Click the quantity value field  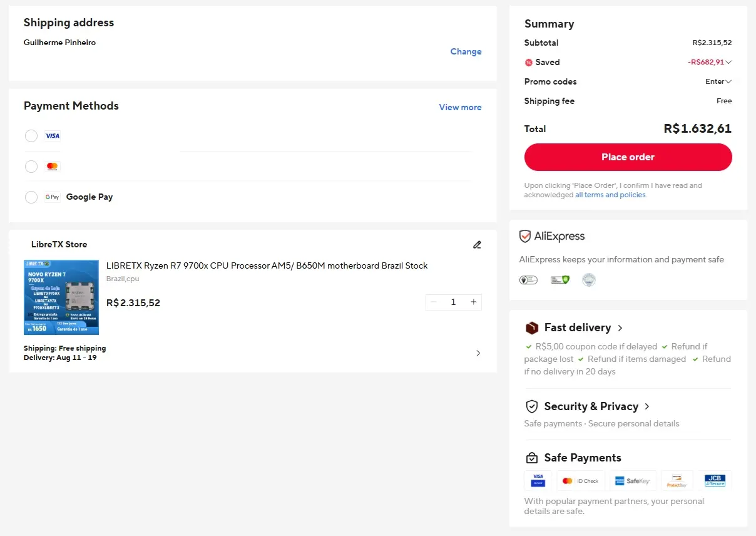click(453, 302)
